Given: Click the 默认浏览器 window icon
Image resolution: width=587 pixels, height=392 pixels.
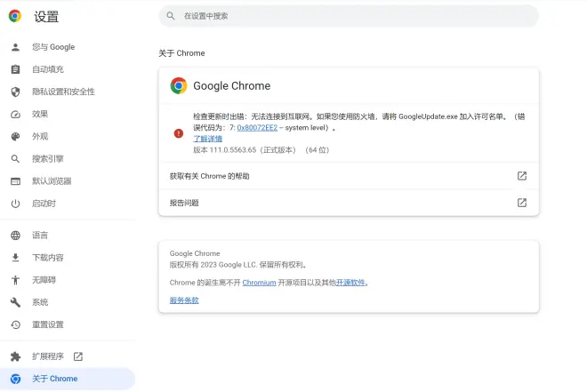Looking at the screenshot, I should point(15,181).
